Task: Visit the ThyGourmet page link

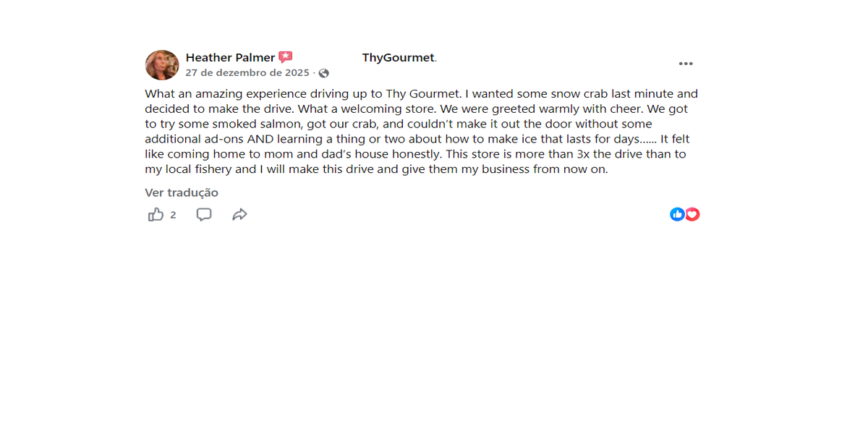Action: point(398,58)
